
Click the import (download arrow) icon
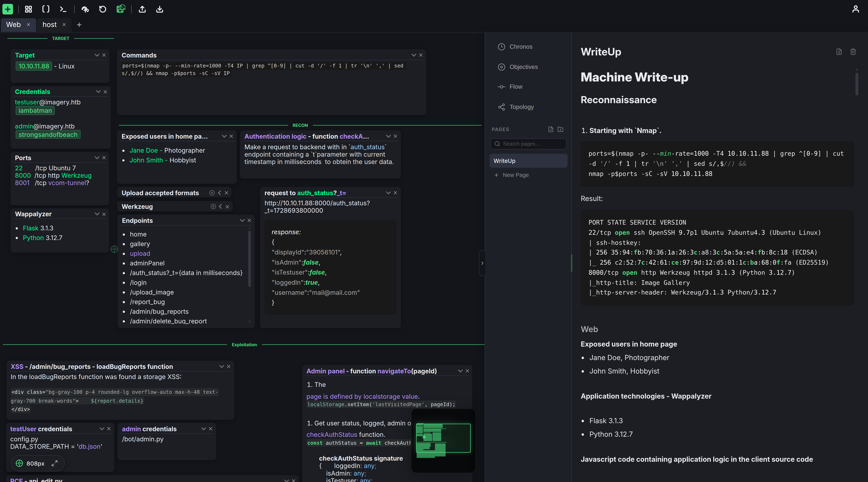pos(160,9)
